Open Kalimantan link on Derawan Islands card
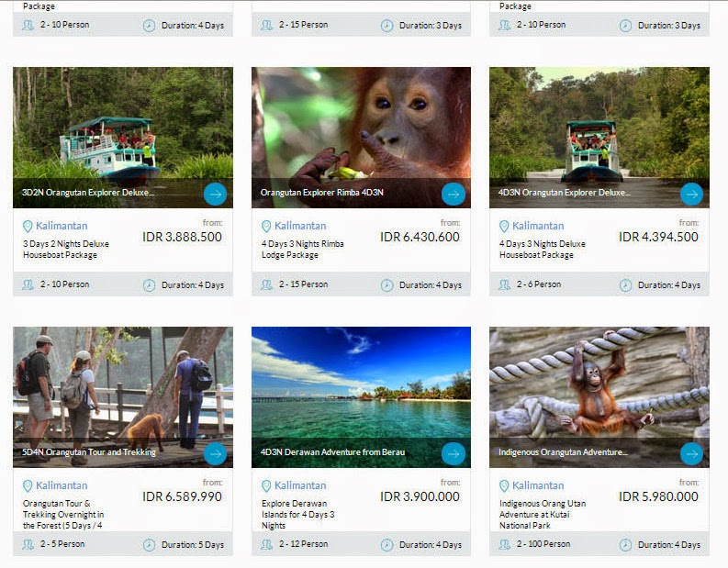Image resolution: width=728 pixels, height=568 pixels. click(x=300, y=485)
